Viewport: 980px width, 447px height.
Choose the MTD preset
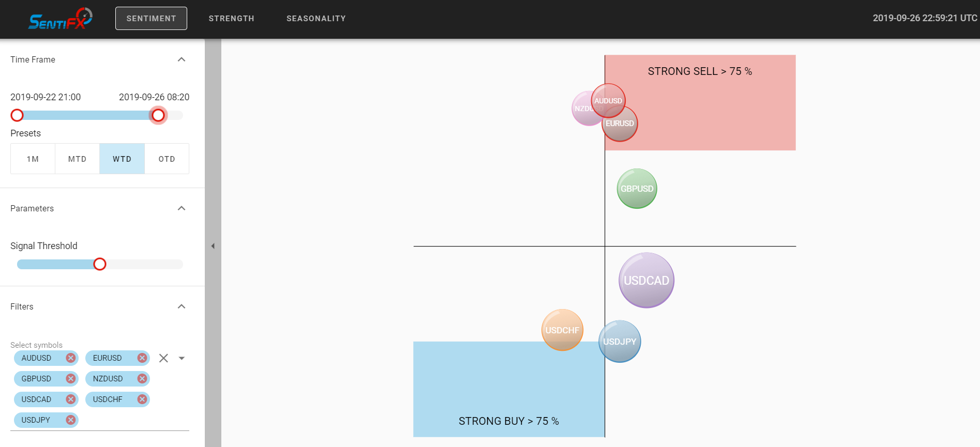pos(78,159)
